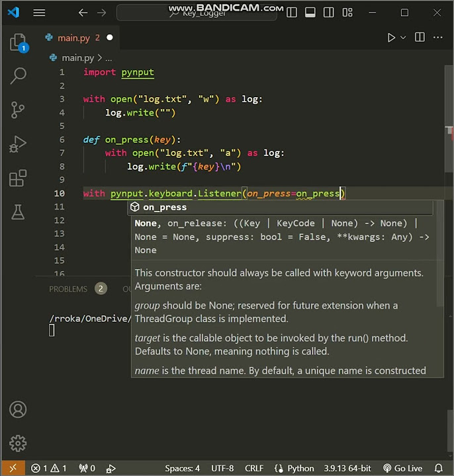
Task: Click the log.write("") code line
Action: 140,113
